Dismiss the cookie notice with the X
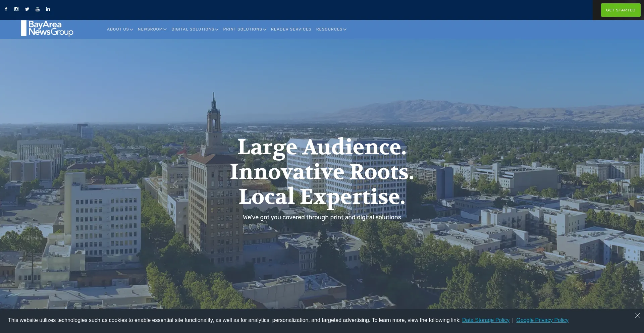This screenshot has height=333, width=644. click(637, 316)
